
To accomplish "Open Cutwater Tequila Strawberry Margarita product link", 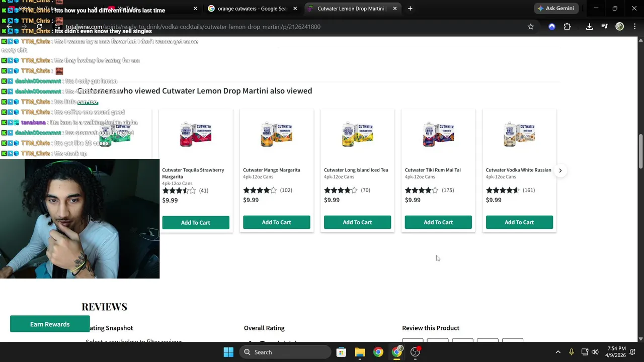I will (193, 173).
